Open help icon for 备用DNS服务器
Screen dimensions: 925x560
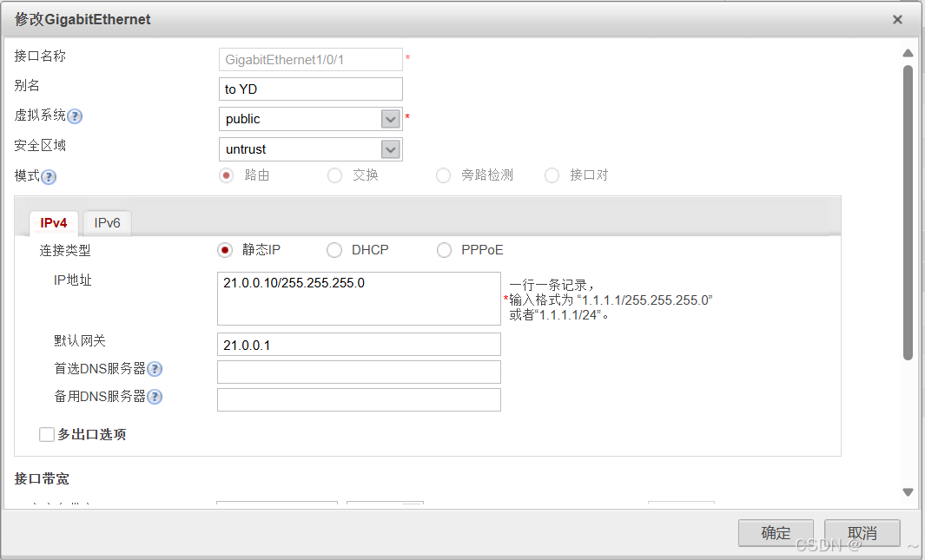point(155,397)
